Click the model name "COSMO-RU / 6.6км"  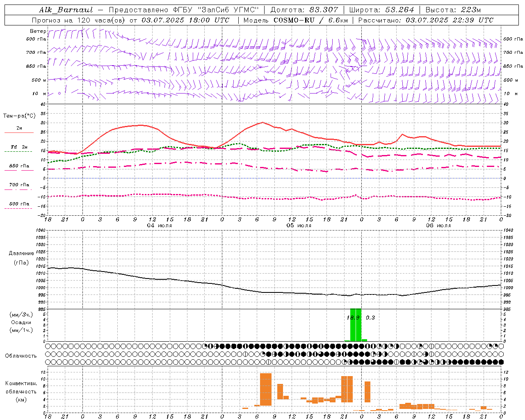[x=311, y=20]
